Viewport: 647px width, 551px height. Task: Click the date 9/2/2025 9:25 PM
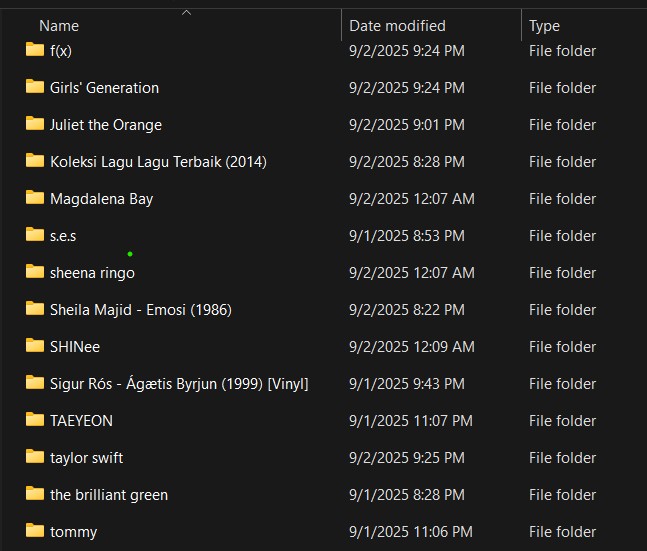[x=407, y=458]
